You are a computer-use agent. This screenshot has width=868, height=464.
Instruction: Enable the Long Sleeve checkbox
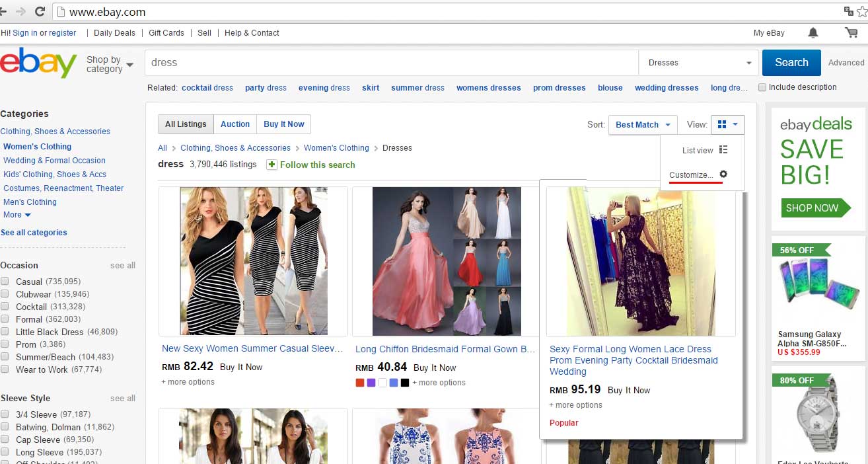click(5, 452)
